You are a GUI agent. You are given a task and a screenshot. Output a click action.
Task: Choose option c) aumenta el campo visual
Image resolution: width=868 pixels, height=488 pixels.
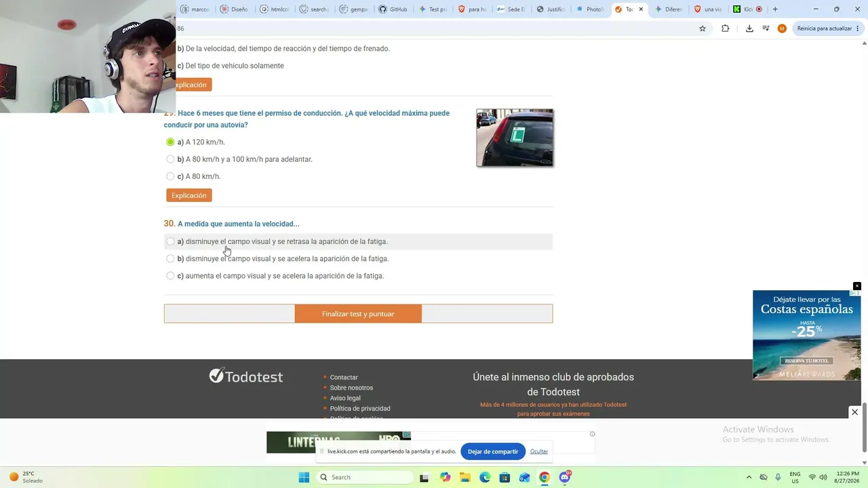point(170,276)
